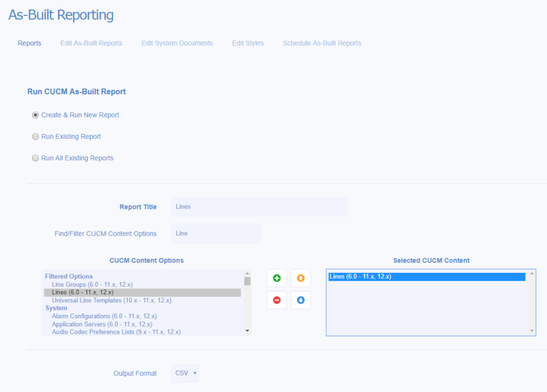This screenshot has height=392, width=547.
Task: Select Line Groups in content options
Action: tap(142, 285)
